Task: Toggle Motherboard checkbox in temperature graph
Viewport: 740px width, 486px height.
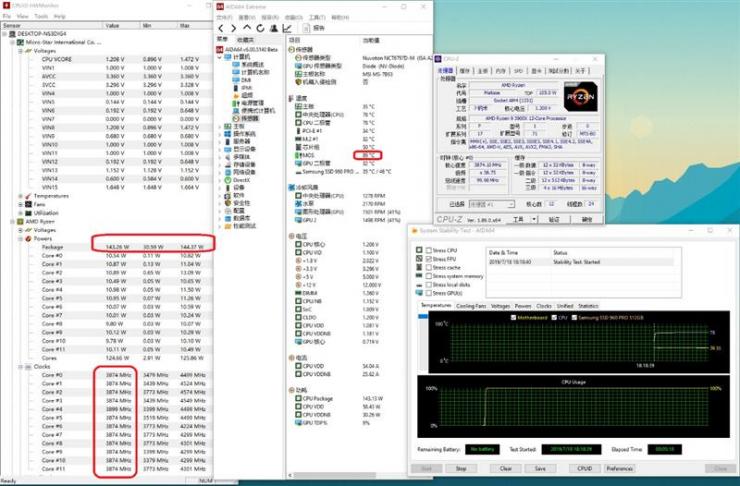Action: point(513,318)
